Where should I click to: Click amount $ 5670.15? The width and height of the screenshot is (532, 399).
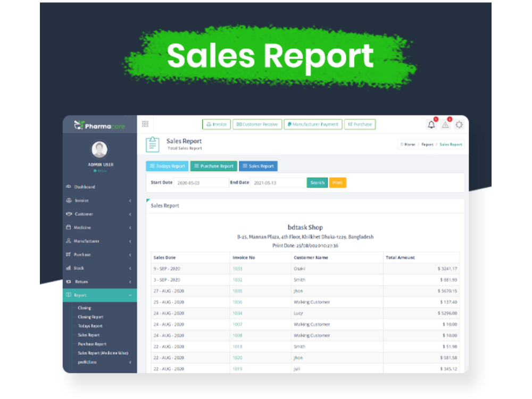coord(447,291)
